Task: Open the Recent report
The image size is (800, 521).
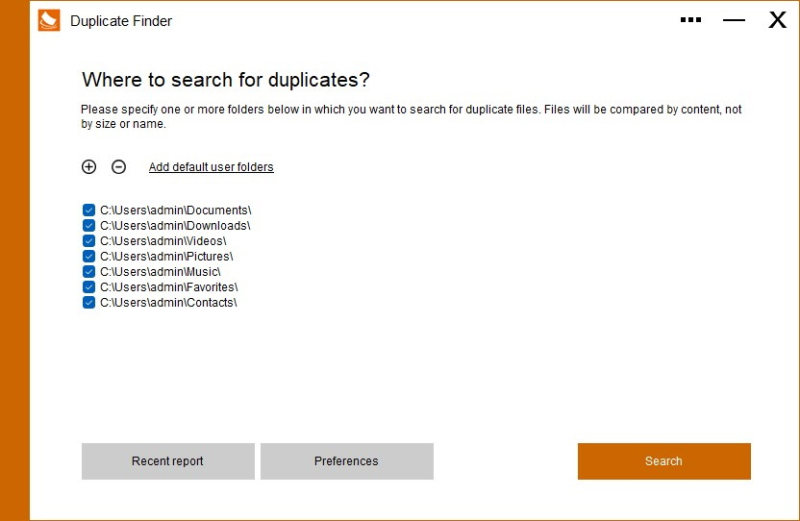Action: [x=167, y=461]
